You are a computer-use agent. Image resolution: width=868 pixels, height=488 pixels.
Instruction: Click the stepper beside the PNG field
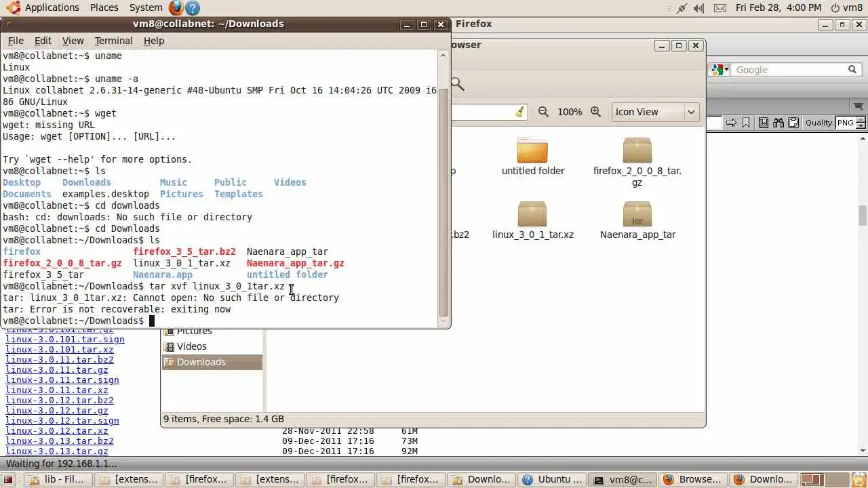861,123
